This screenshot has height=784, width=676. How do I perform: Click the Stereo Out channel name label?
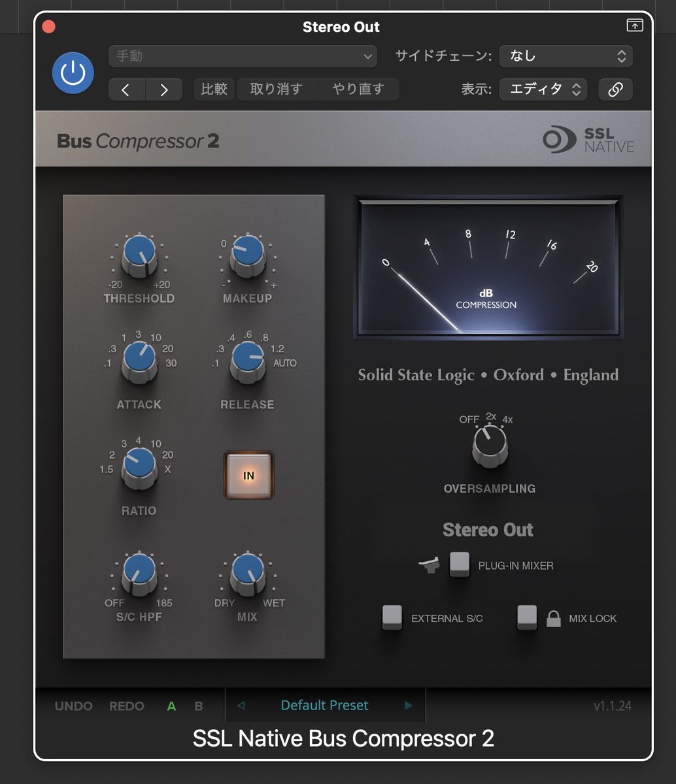click(488, 530)
